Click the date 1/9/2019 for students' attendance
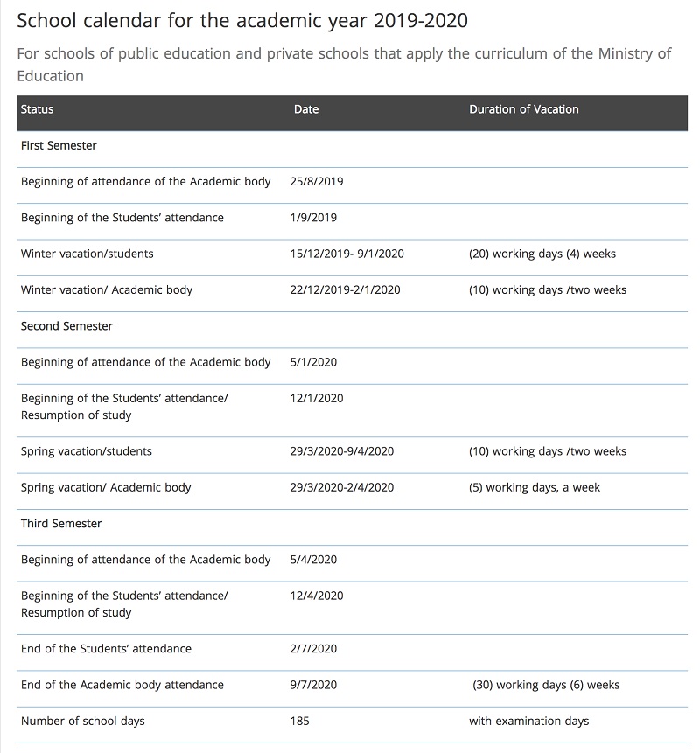This screenshot has width=700, height=753. tap(313, 218)
